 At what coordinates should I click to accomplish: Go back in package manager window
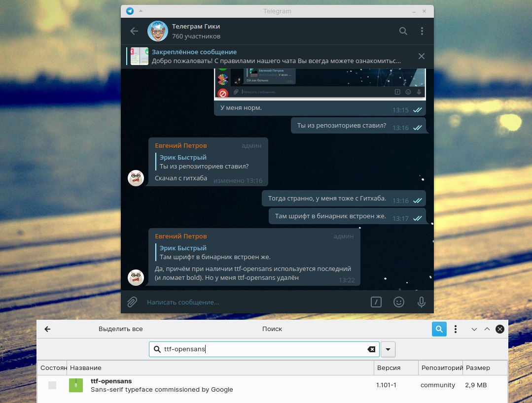tap(47, 329)
